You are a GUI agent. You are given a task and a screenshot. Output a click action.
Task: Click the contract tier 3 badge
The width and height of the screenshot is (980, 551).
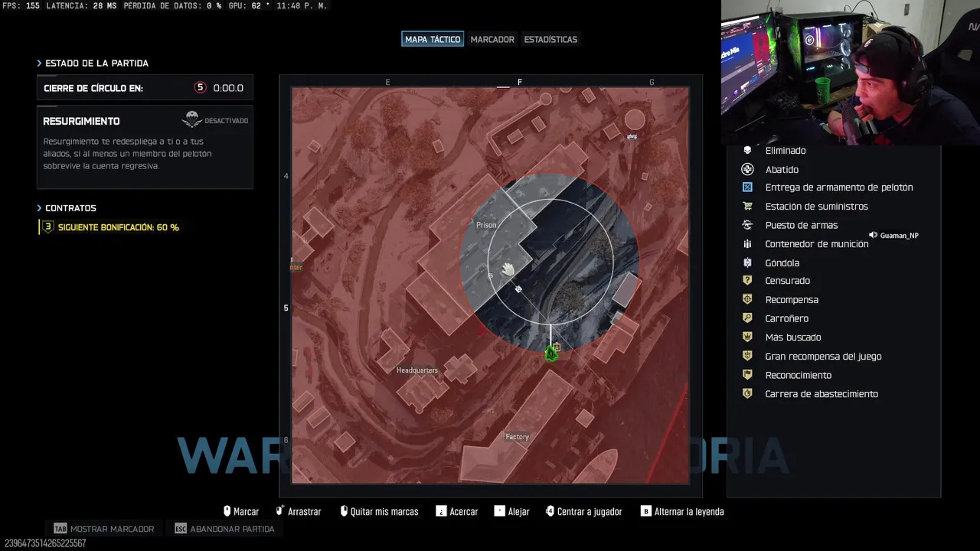48,227
